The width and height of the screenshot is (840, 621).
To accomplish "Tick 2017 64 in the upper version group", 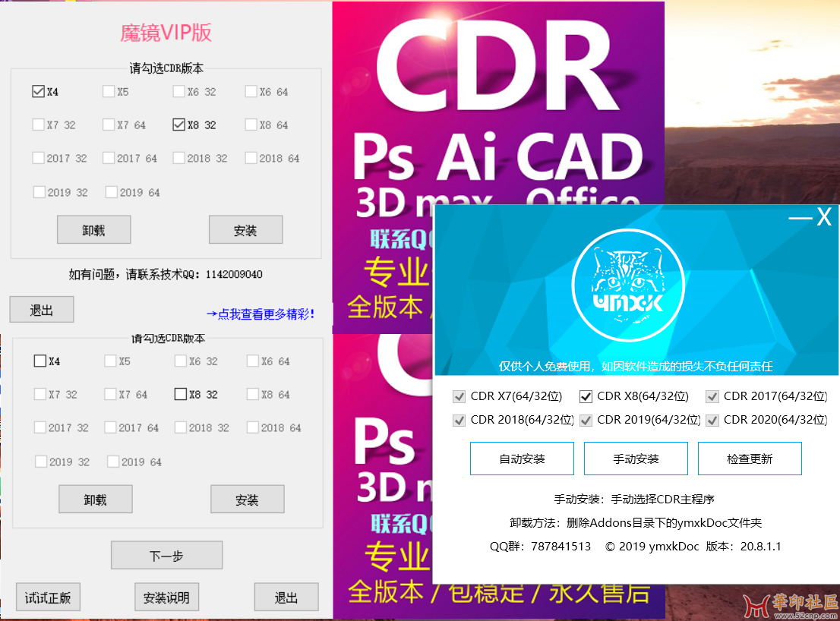I will coord(108,158).
